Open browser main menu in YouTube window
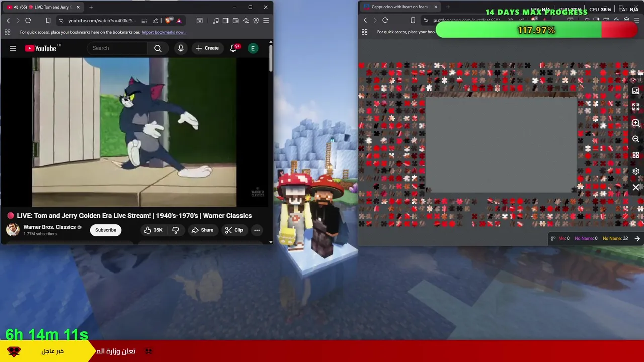The width and height of the screenshot is (644, 362). [x=266, y=21]
